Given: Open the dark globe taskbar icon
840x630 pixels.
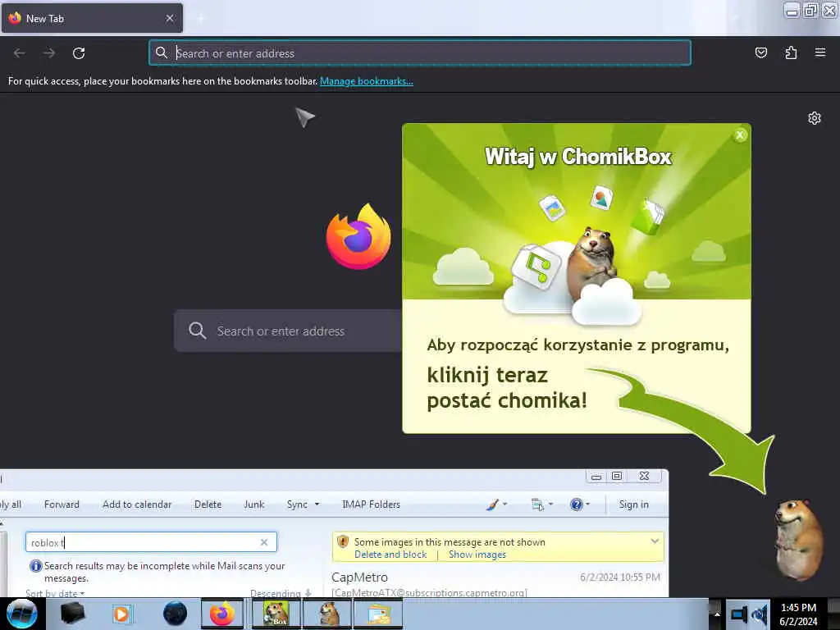Looking at the screenshot, I should pos(176,614).
